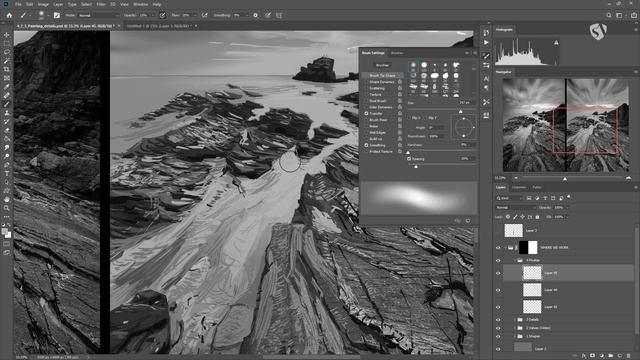Select the Brush tool in the toolbox

point(7,104)
